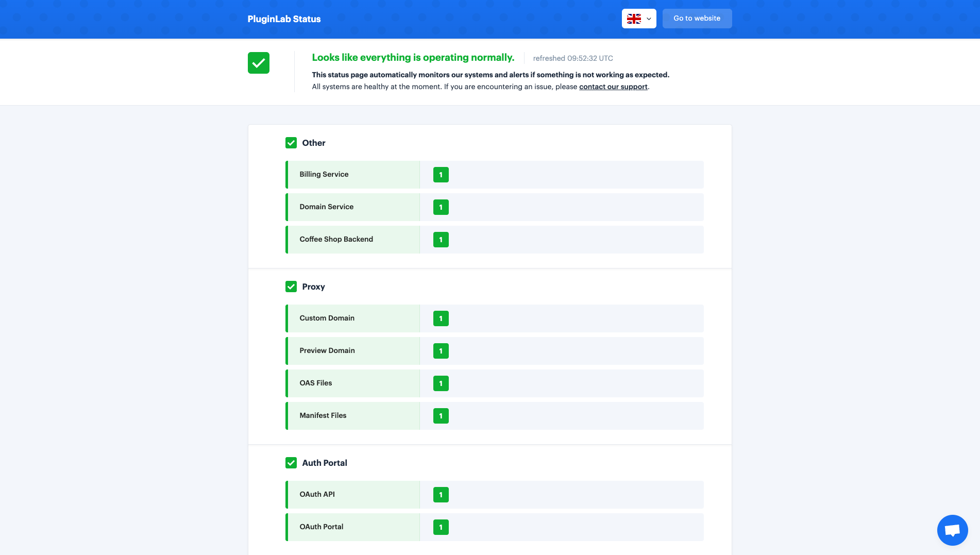Click the Auth Portal group checkbox
This screenshot has height=555, width=980.
coord(291,463)
